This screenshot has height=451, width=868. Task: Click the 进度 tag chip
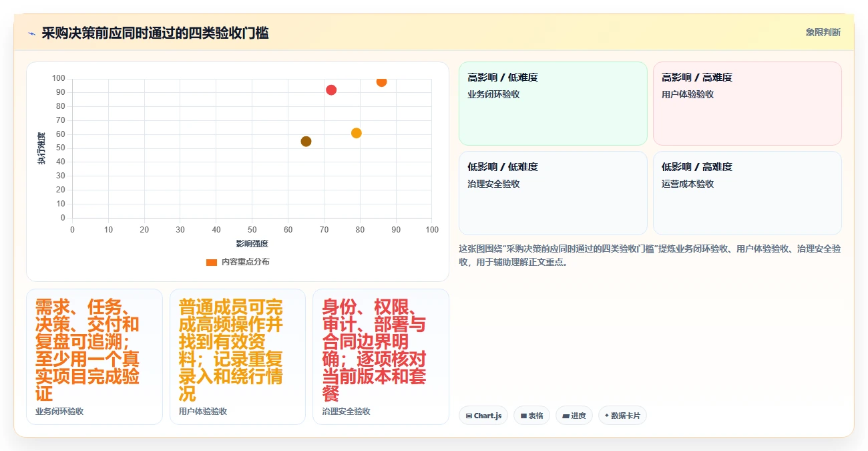coord(574,416)
